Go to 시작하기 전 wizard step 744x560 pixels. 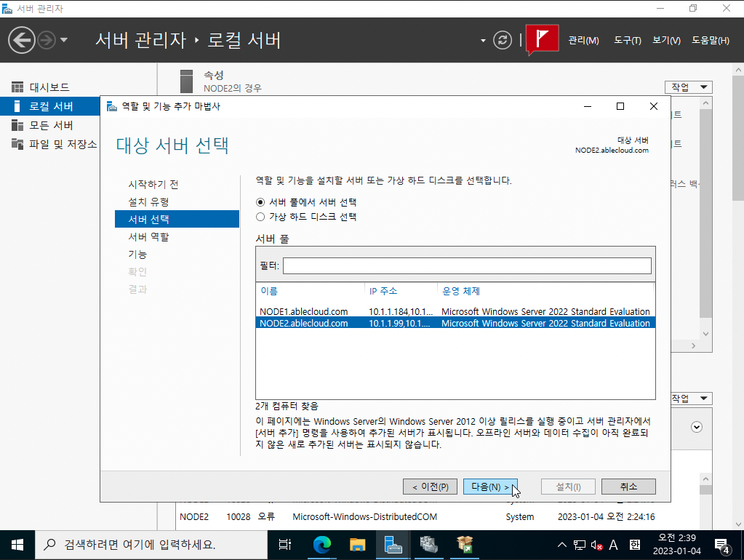point(153,184)
